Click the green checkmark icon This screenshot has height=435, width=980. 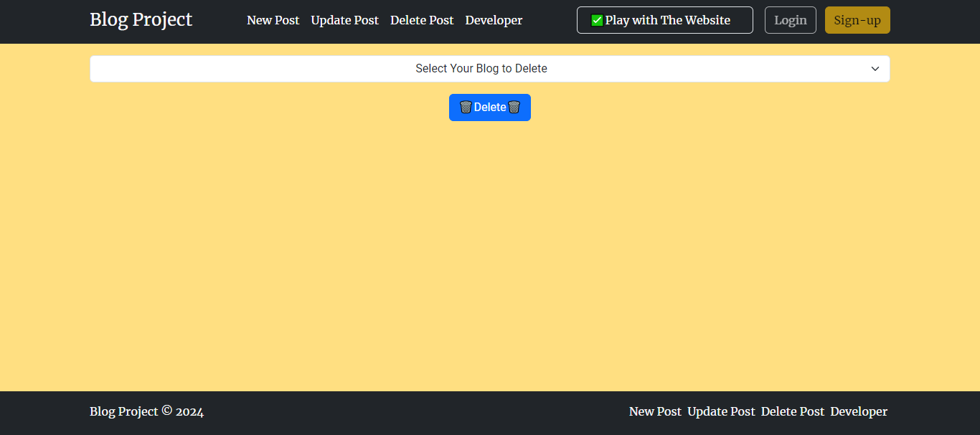[x=597, y=20]
